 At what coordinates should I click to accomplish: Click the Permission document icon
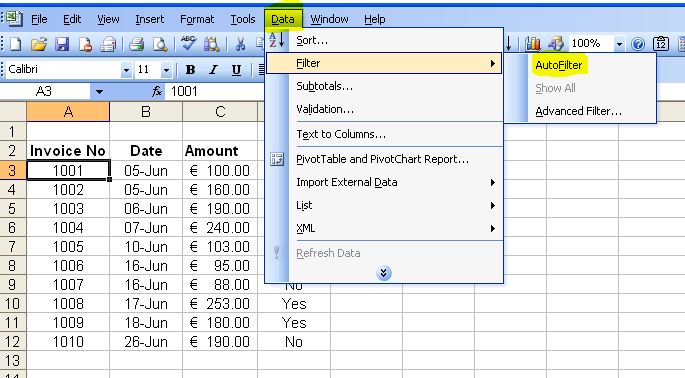[85, 44]
